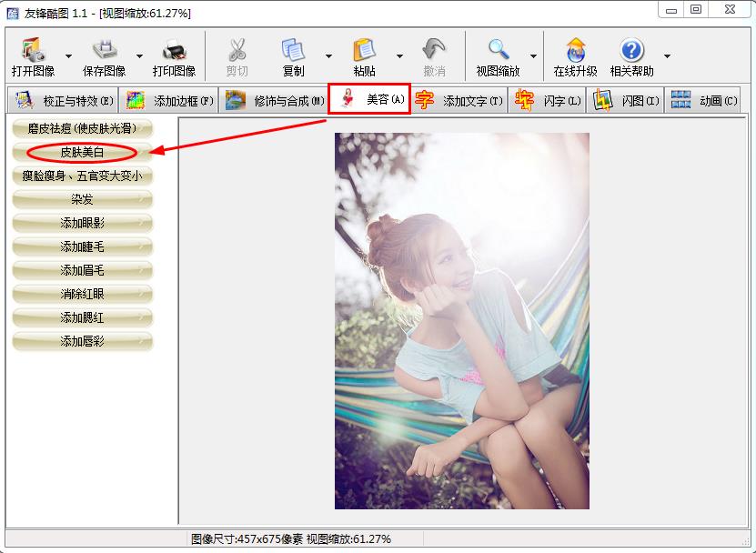Click the Copy (复制) toolbar icon
Viewport: 756px width, 553px height.
click(x=293, y=50)
